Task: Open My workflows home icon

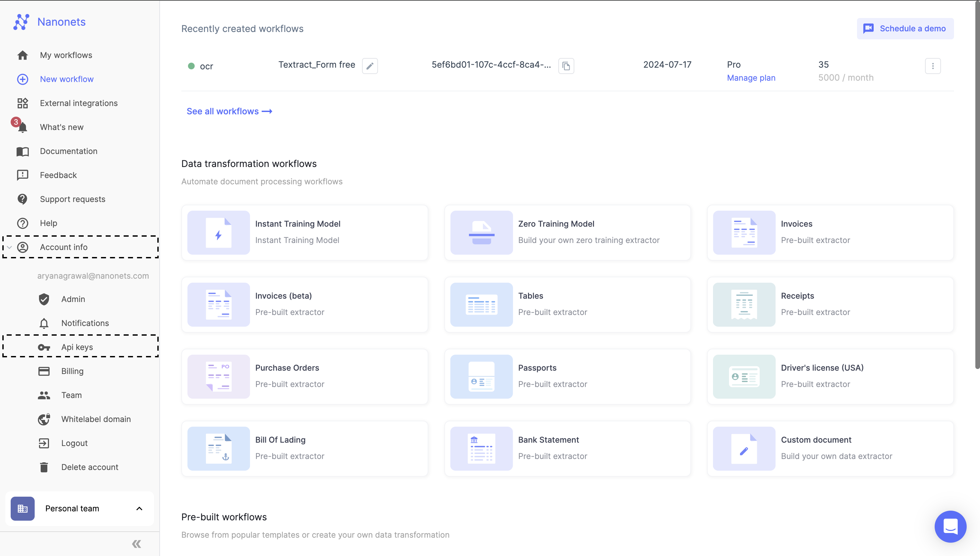Action: pyautogui.click(x=23, y=55)
